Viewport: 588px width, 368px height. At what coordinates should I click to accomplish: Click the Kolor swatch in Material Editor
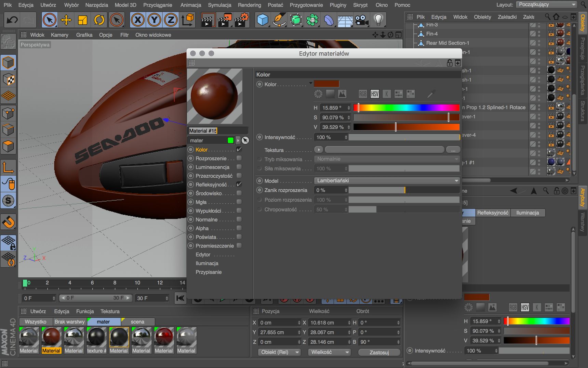326,84
